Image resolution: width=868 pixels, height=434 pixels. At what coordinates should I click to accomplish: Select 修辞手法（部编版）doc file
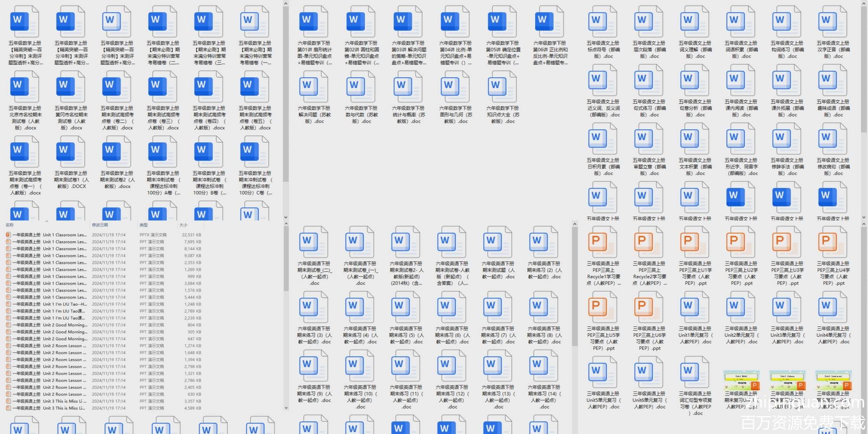tap(787, 149)
